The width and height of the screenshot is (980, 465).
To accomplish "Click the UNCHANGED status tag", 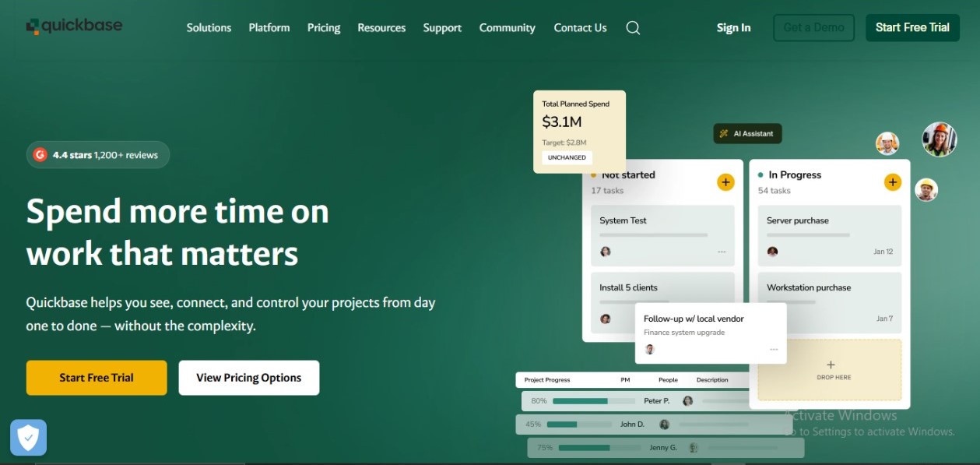I will 567,157.
